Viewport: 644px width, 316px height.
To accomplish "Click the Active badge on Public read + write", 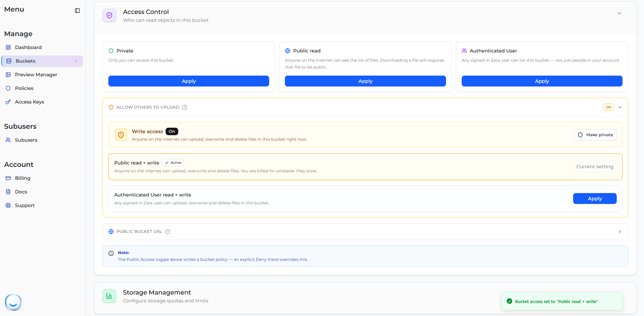I will pos(173,163).
